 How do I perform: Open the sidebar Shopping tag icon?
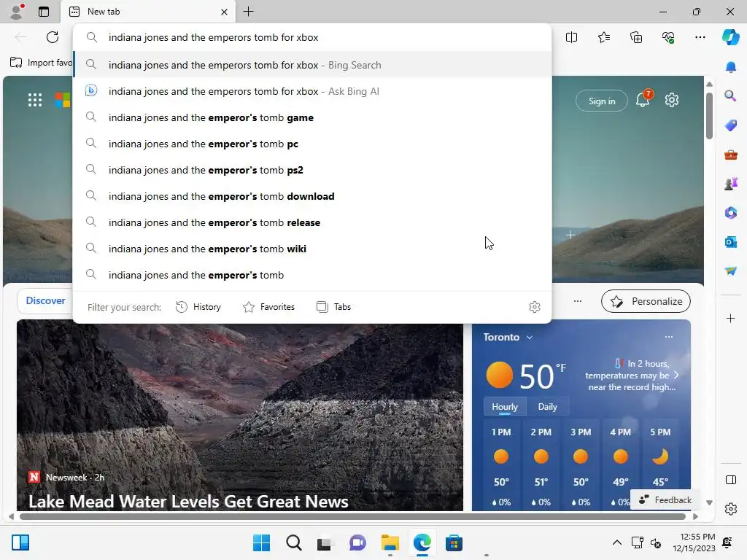[x=731, y=125]
